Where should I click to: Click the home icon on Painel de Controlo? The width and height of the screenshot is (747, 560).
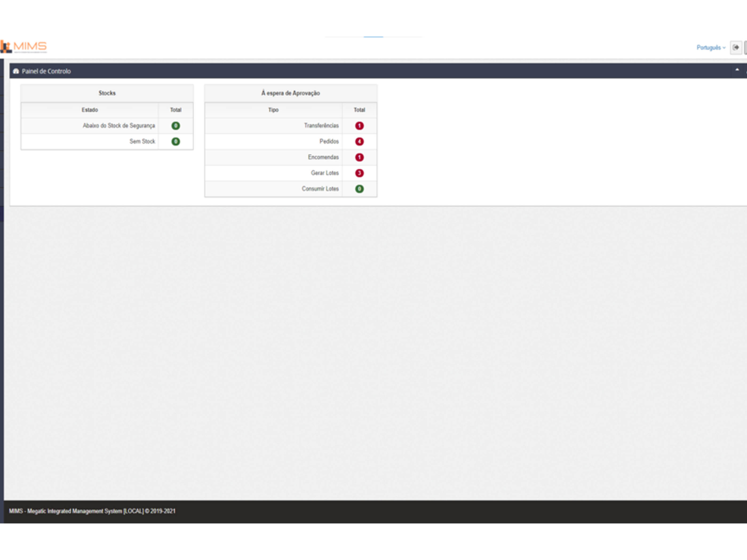[17, 71]
